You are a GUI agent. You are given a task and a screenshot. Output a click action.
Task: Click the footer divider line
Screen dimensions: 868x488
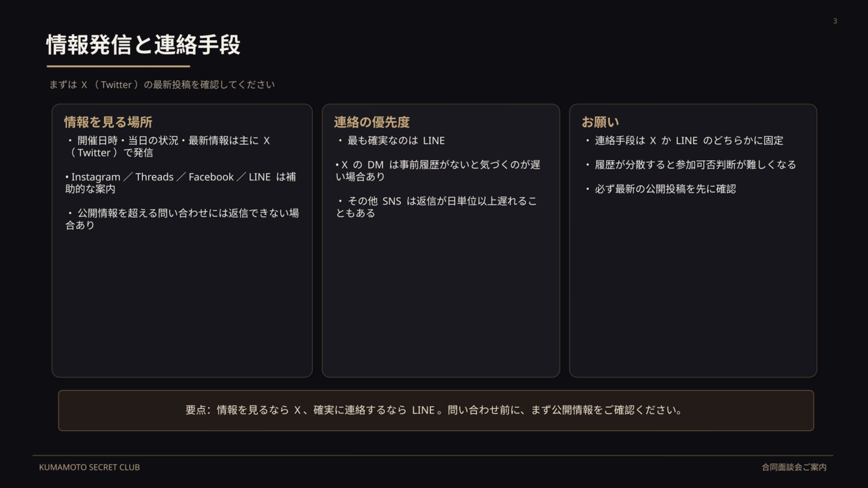point(433,455)
